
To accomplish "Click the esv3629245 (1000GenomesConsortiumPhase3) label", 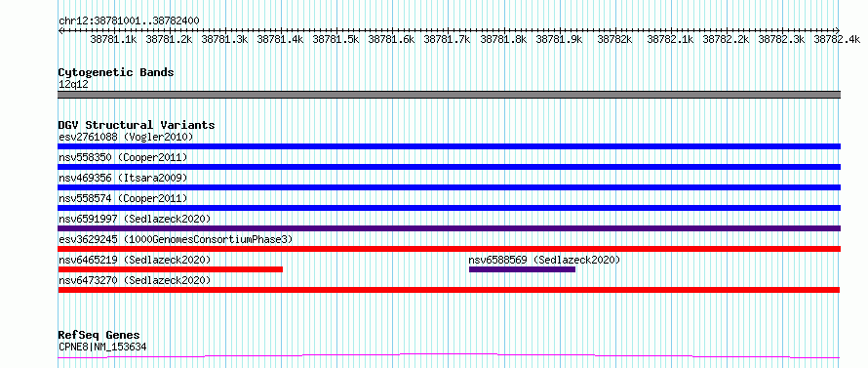I will [x=176, y=239].
